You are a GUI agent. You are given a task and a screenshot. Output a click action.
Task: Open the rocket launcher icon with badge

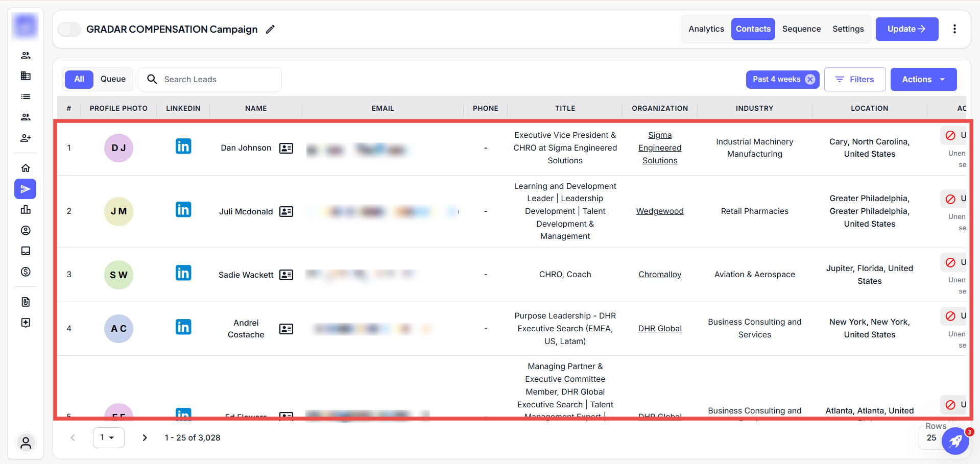click(955, 441)
